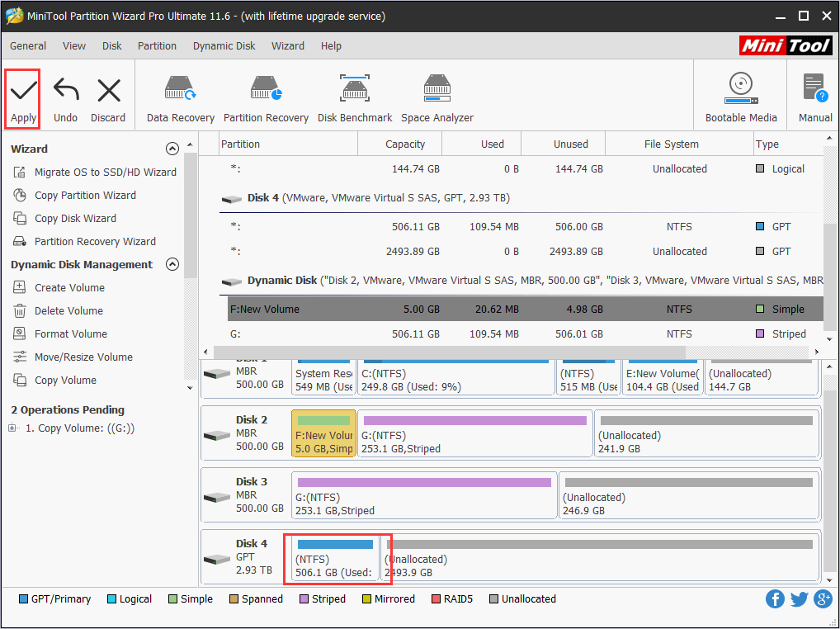The image size is (840, 629).
Task: Select the Disk 4 506.11 GB NTFS row
Action: pyautogui.click(x=525, y=227)
